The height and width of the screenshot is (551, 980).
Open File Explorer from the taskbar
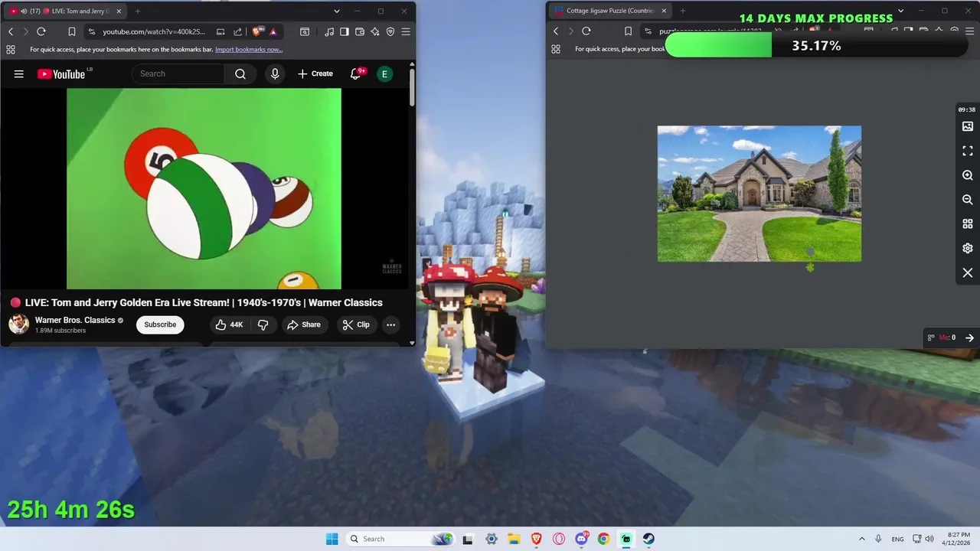click(514, 539)
